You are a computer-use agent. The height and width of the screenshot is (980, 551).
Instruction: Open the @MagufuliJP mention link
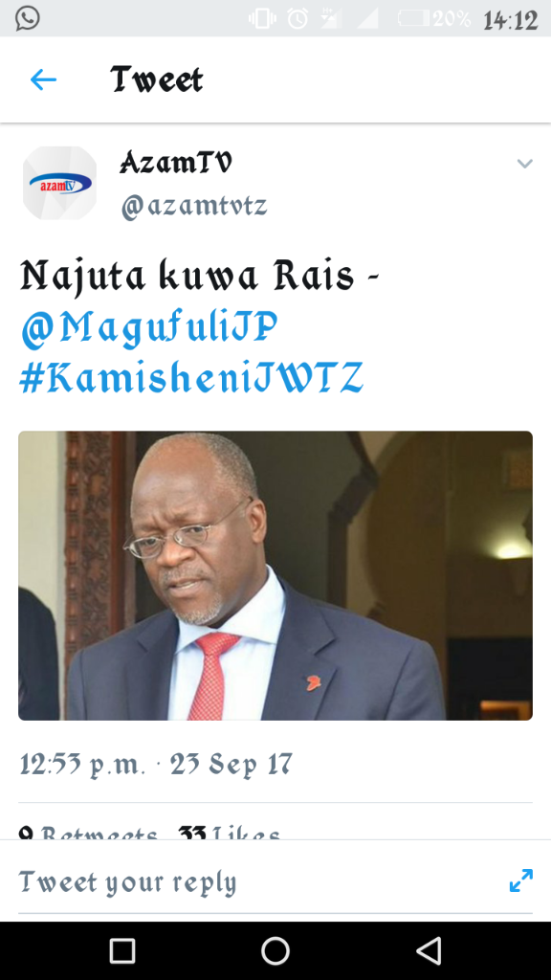coord(149,328)
